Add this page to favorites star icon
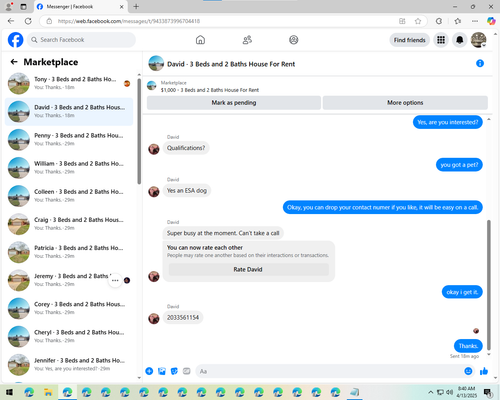The width and height of the screenshot is (500, 400). 418,21
